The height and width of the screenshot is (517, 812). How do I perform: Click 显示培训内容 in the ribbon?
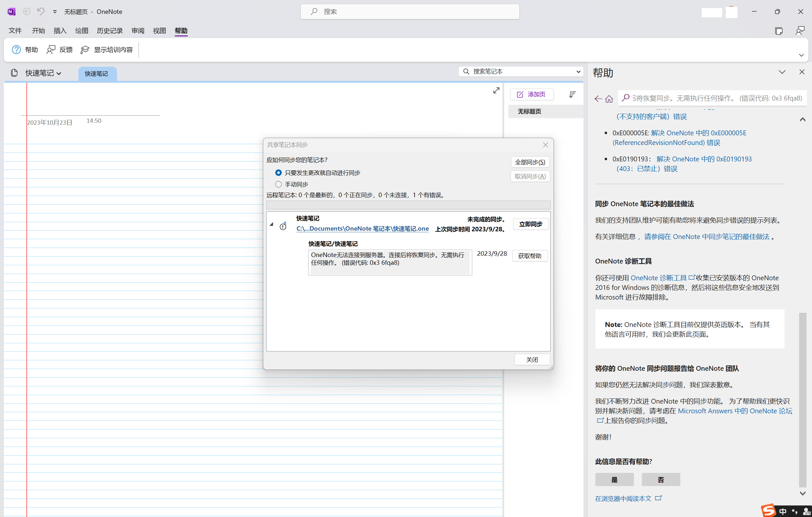tap(107, 50)
